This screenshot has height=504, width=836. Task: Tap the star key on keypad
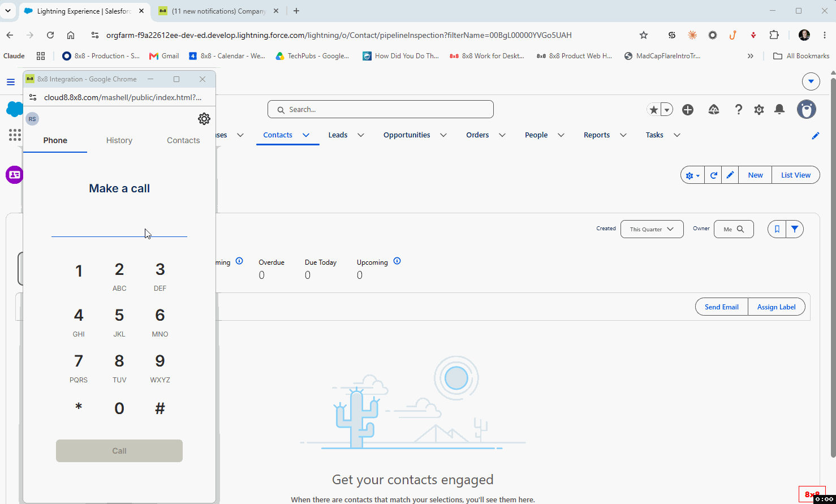[x=79, y=408]
